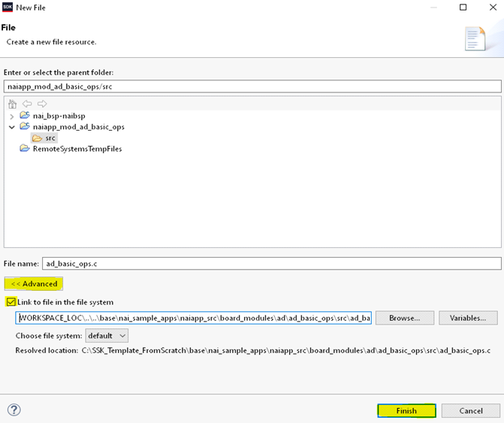Open the Variables... dialog button
Screen dimensions: 504x423
coord(468,318)
